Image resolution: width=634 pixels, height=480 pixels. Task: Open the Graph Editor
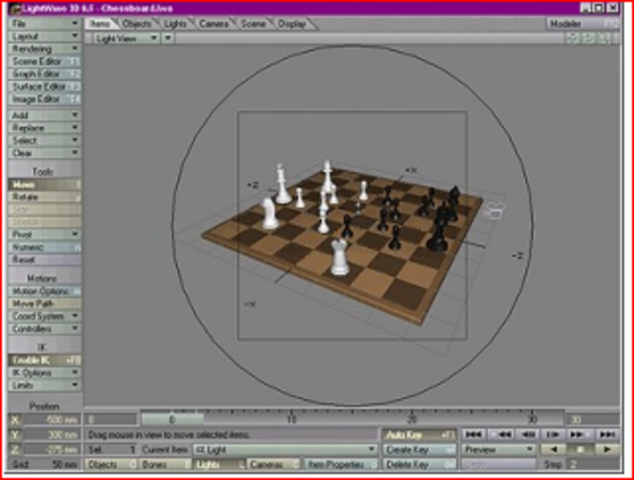[44, 74]
